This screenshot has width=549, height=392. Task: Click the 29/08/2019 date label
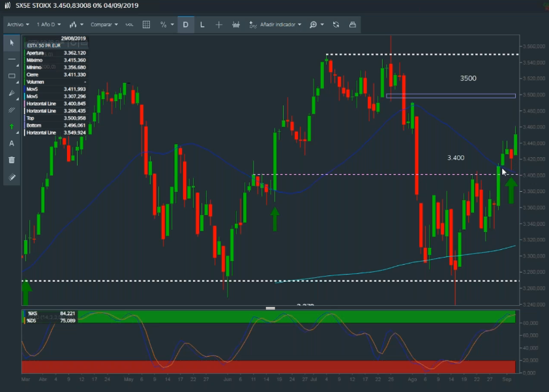click(x=74, y=38)
